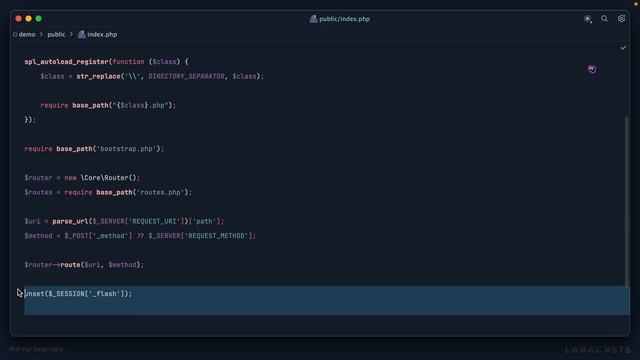Open the settings gear icon

tap(621, 19)
